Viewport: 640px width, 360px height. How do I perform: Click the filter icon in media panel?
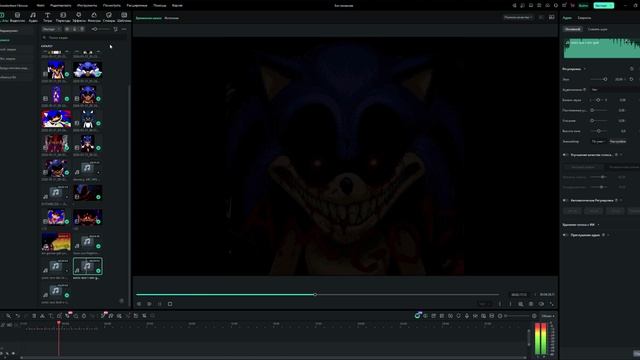click(x=116, y=29)
